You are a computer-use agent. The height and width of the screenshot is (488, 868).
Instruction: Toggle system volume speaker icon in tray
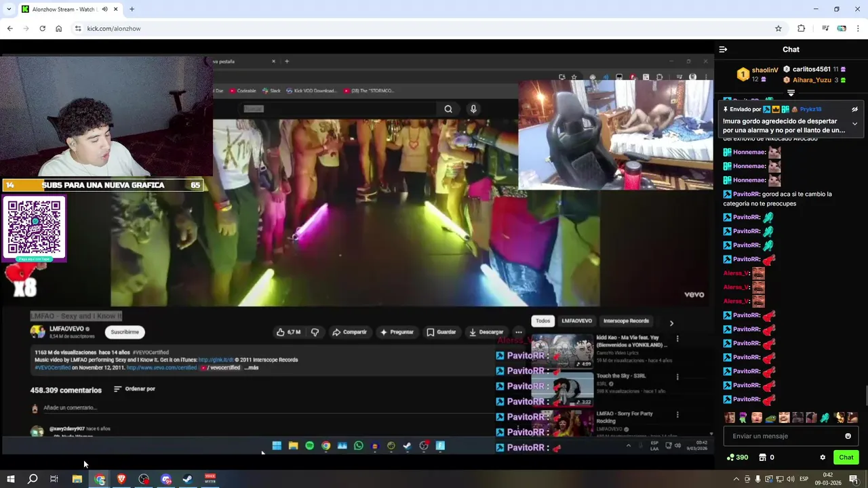coord(791,479)
